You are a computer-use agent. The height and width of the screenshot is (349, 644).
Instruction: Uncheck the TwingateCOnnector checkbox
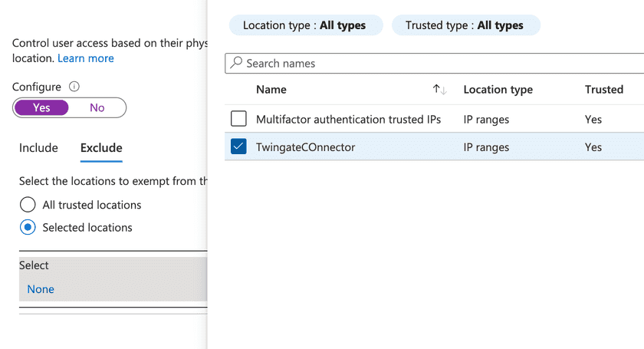coord(238,147)
